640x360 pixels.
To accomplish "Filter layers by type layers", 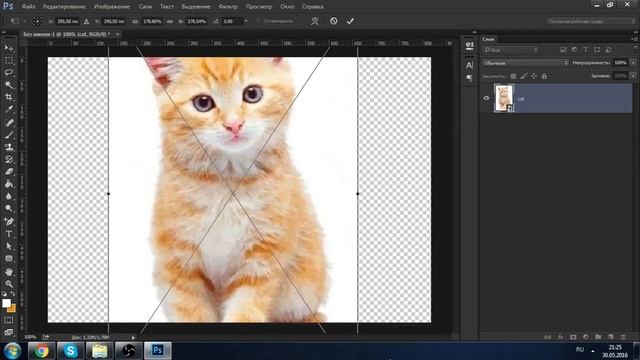I will pyautogui.click(x=585, y=50).
